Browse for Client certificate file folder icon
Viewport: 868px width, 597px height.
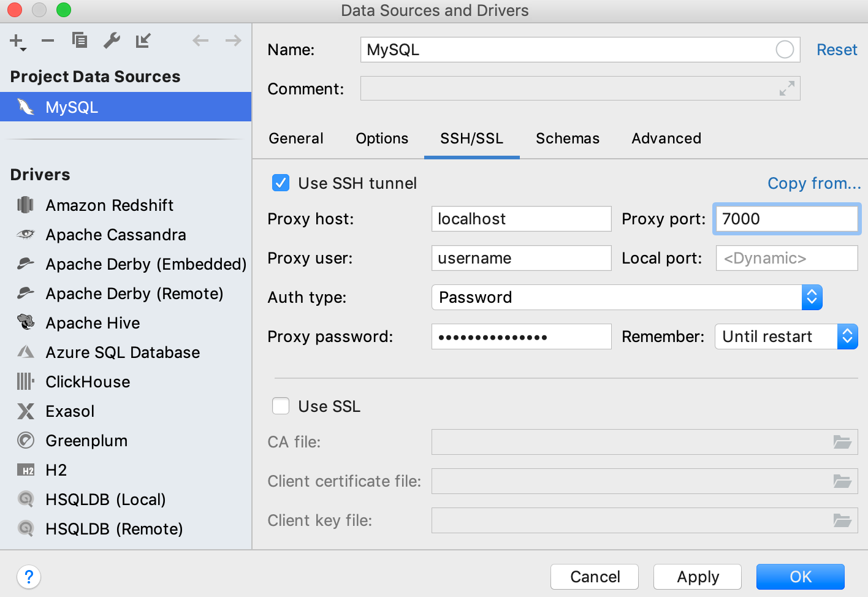[842, 481]
